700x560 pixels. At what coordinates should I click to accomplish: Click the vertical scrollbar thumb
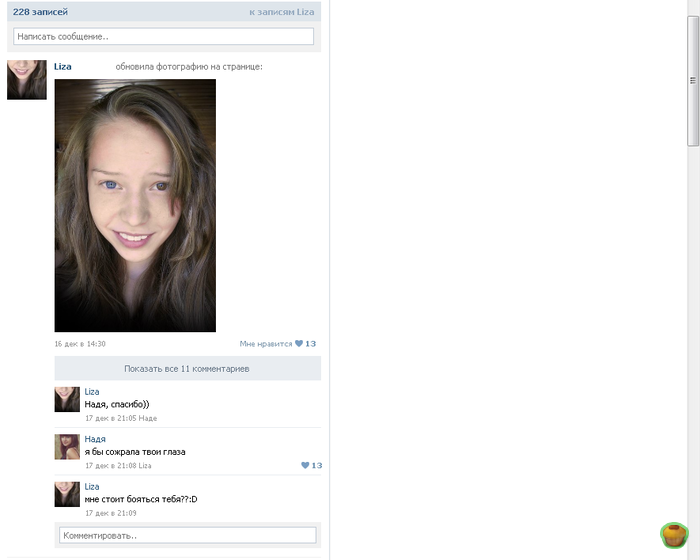click(693, 80)
